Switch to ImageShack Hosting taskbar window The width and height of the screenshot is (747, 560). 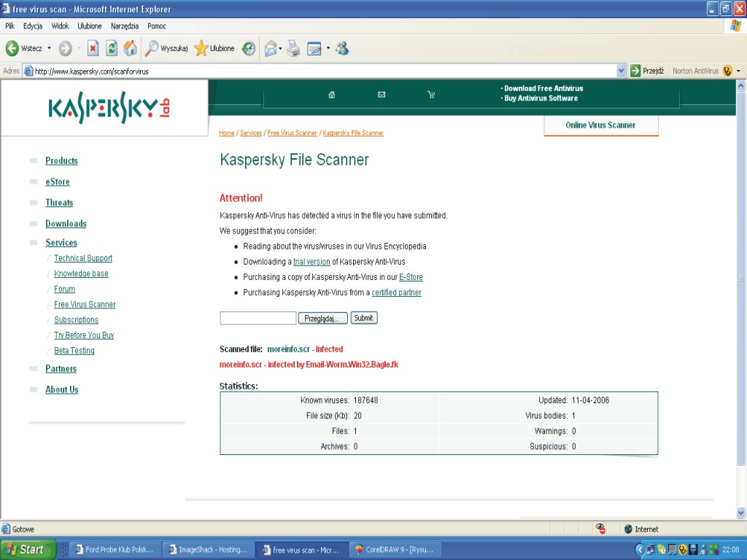click(208, 550)
